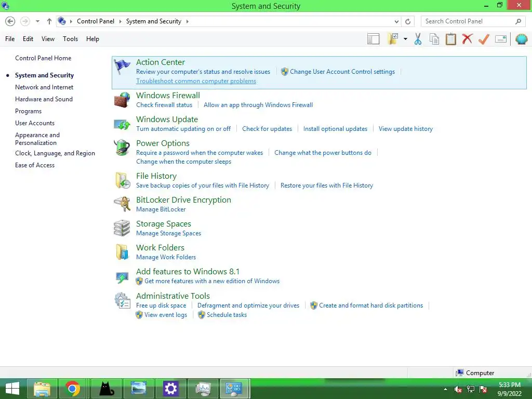This screenshot has height=399, width=532.
Task: Open Hardware and Sound category
Action: click(x=44, y=99)
